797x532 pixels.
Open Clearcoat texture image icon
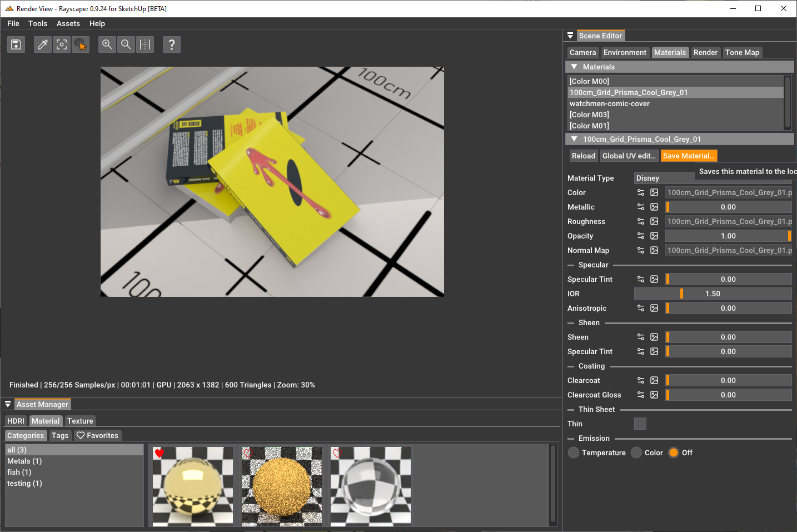coord(654,380)
